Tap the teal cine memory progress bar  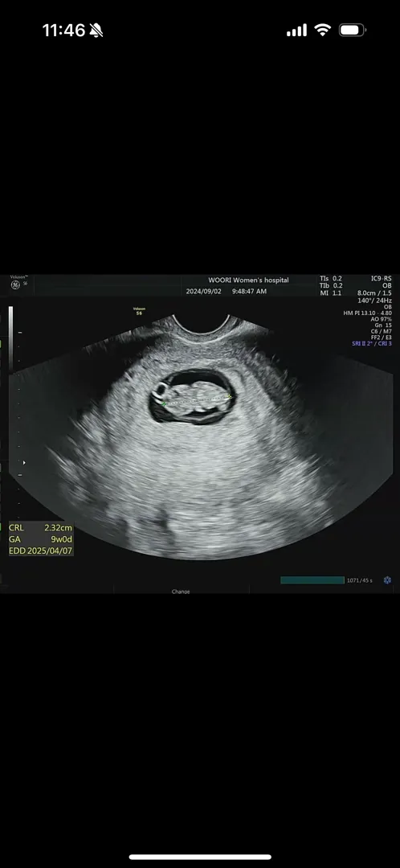pyautogui.click(x=312, y=580)
